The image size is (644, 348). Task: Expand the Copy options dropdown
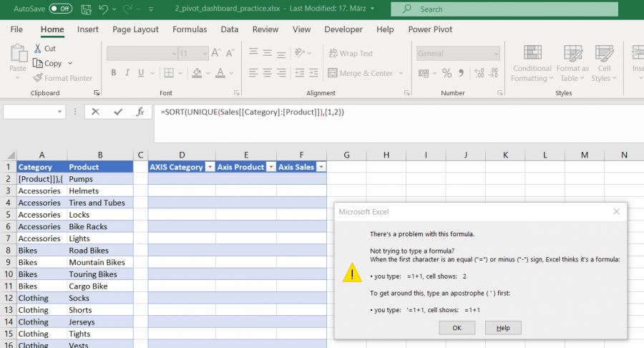(70, 63)
